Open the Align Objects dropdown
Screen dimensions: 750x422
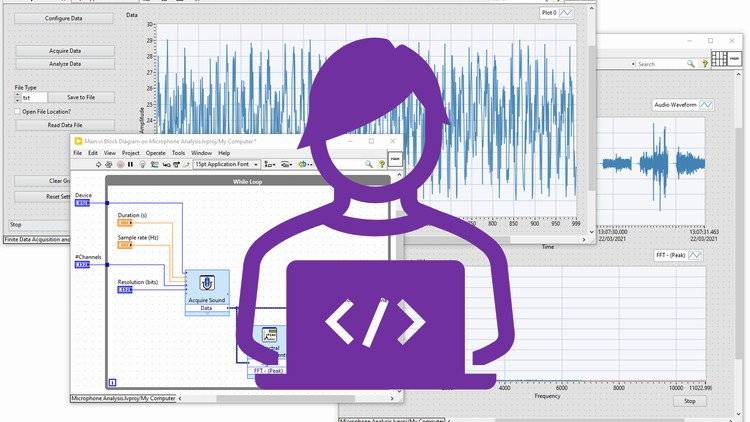270,165
